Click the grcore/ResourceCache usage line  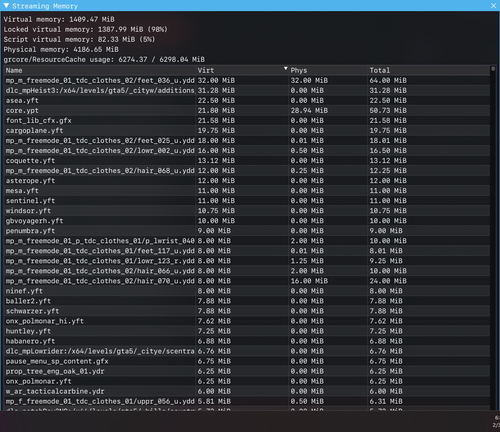coord(104,59)
